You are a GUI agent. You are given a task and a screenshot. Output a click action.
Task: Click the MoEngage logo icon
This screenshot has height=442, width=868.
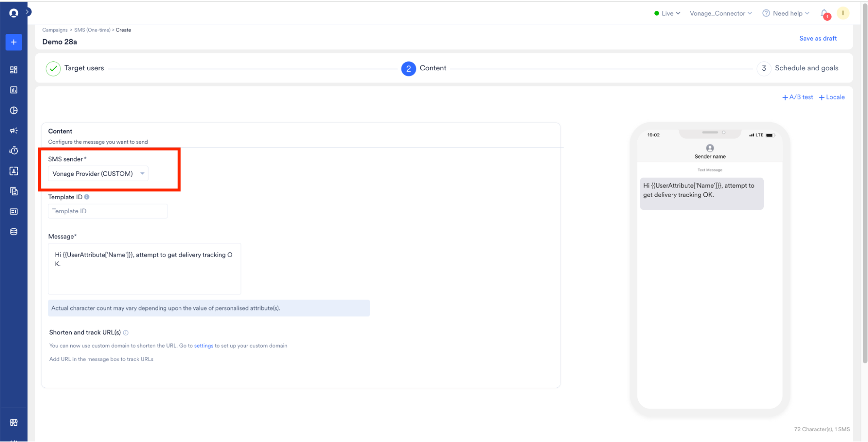(13, 13)
